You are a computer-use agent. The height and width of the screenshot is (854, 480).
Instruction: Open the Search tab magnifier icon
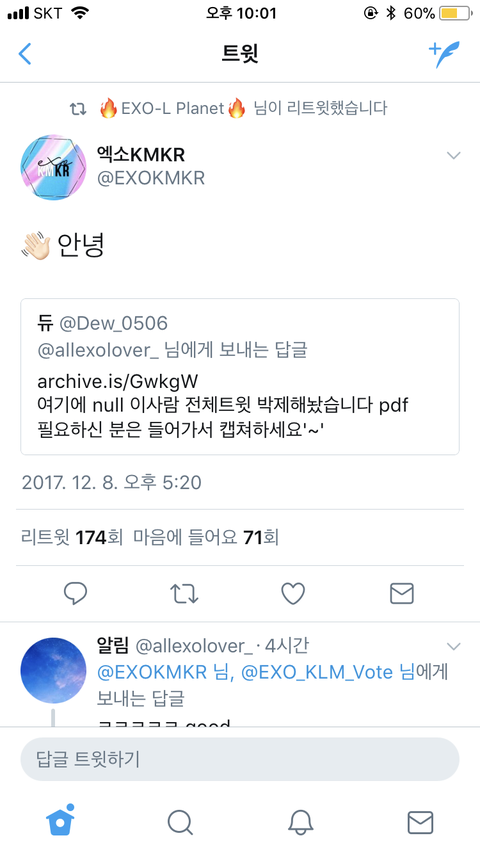pyautogui.click(x=180, y=822)
